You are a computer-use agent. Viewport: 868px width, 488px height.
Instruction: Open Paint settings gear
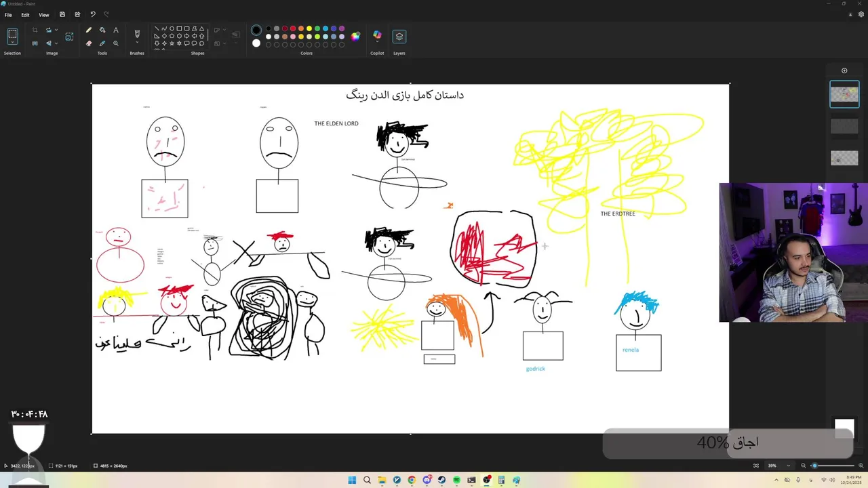pyautogui.click(x=861, y=14)
